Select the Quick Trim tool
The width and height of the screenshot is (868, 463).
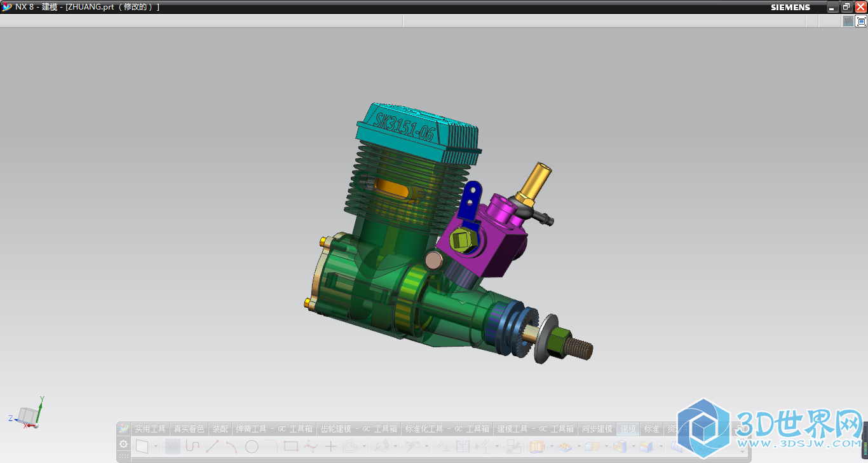click(x=383, y=446)
